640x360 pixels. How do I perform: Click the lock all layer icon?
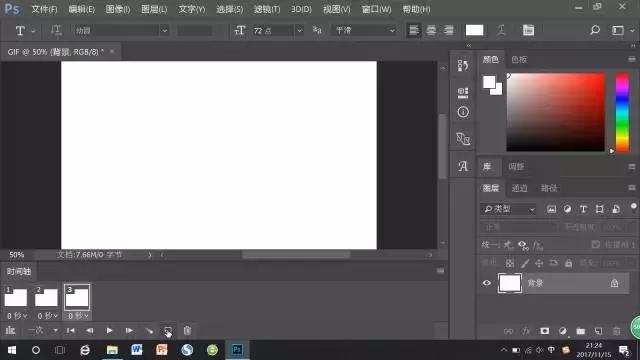pos(569,263)
